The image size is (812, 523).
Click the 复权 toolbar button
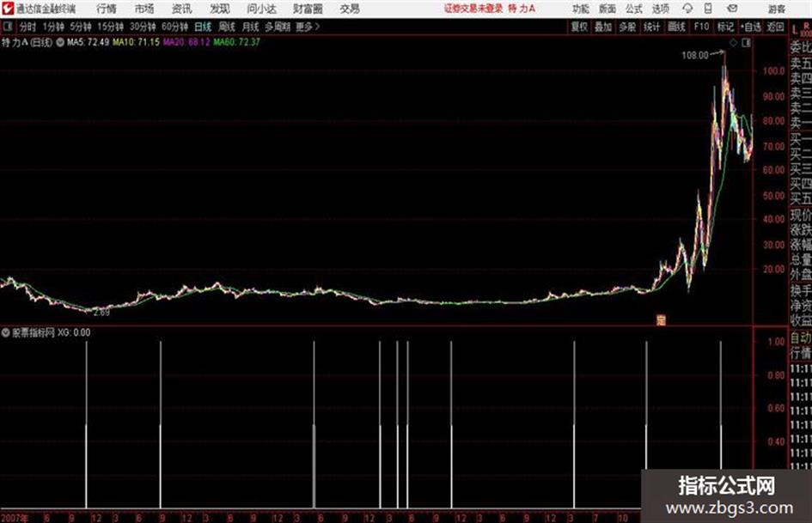click(x=579, y=27)
